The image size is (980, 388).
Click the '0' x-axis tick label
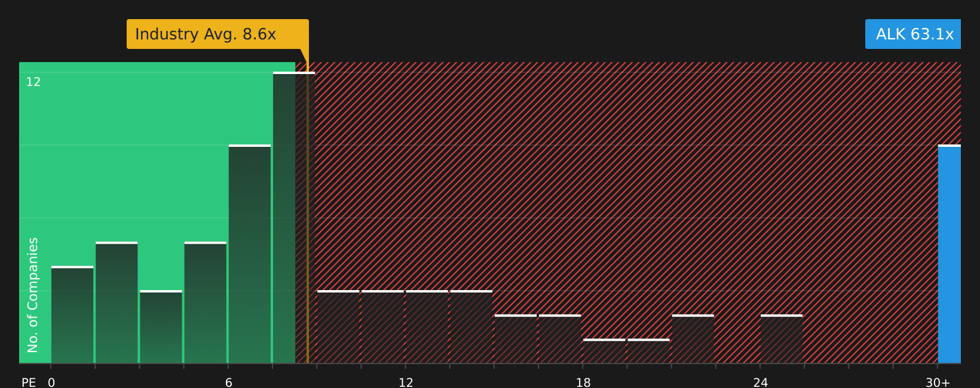tap(51, 383)
